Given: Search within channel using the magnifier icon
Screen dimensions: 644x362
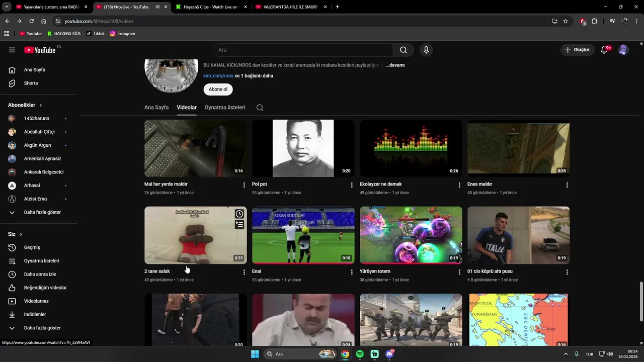Looking at the screenshot, I should coord(260,108).
